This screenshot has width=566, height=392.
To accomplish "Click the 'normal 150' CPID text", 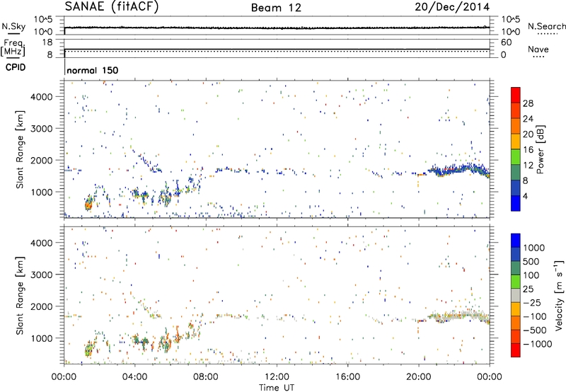I will [93, 70].
